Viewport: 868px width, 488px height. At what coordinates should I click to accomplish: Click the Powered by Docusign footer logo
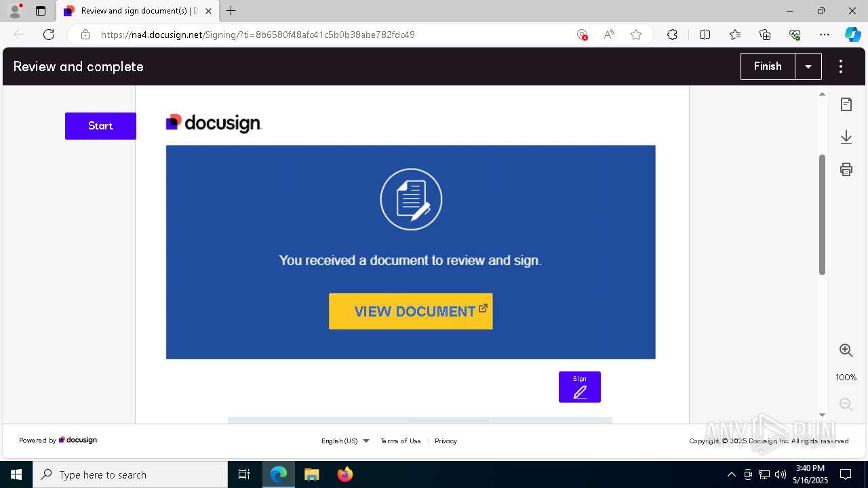tap(78, 440)
